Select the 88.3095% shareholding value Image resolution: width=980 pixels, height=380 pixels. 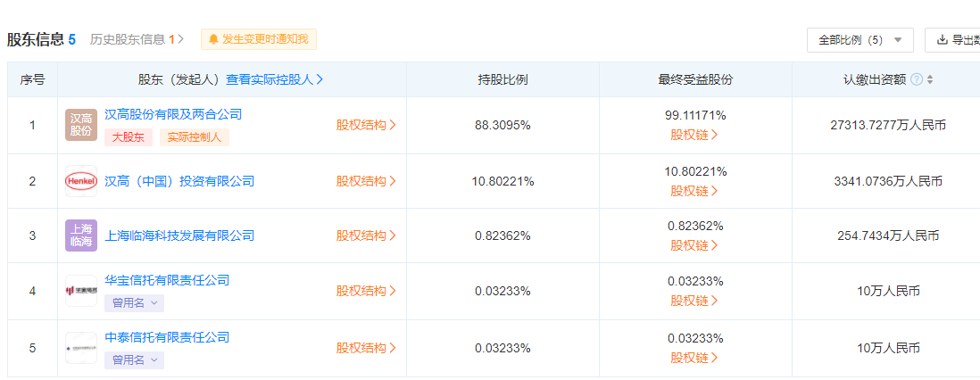pos(503,125)
